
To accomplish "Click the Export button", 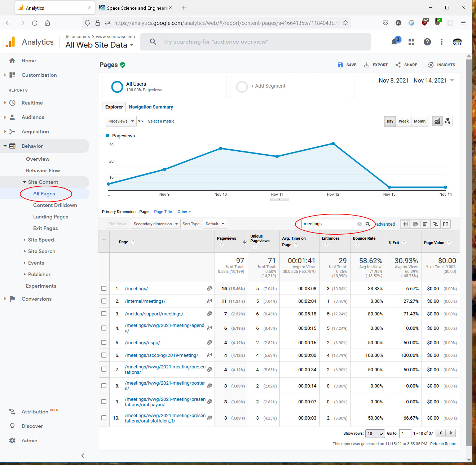I will [376, 65].
